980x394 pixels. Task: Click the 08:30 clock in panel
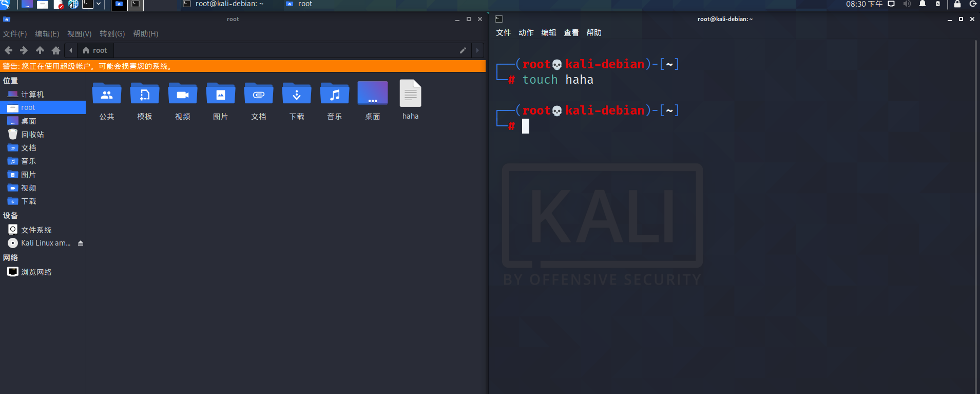[864, 4]
